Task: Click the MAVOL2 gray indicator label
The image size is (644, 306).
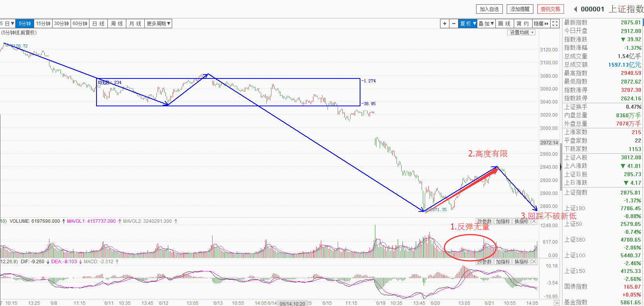Action: 147,221
